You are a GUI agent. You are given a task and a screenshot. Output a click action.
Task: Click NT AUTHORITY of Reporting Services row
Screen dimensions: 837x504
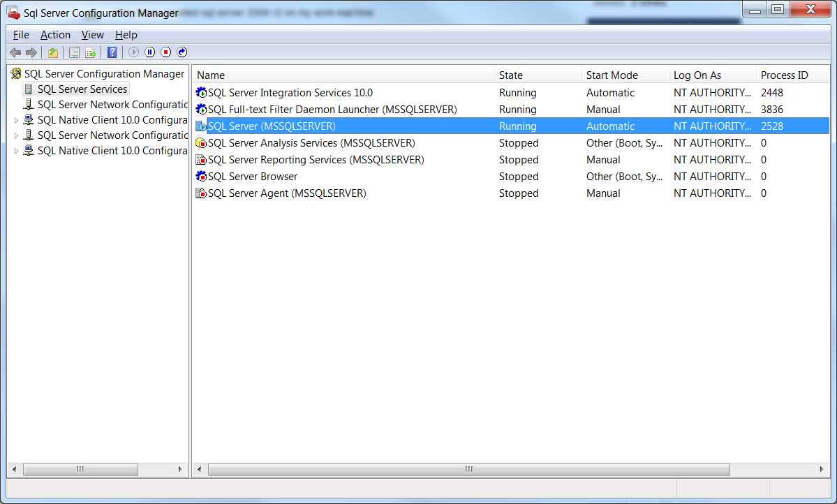[x=712, y=160]
